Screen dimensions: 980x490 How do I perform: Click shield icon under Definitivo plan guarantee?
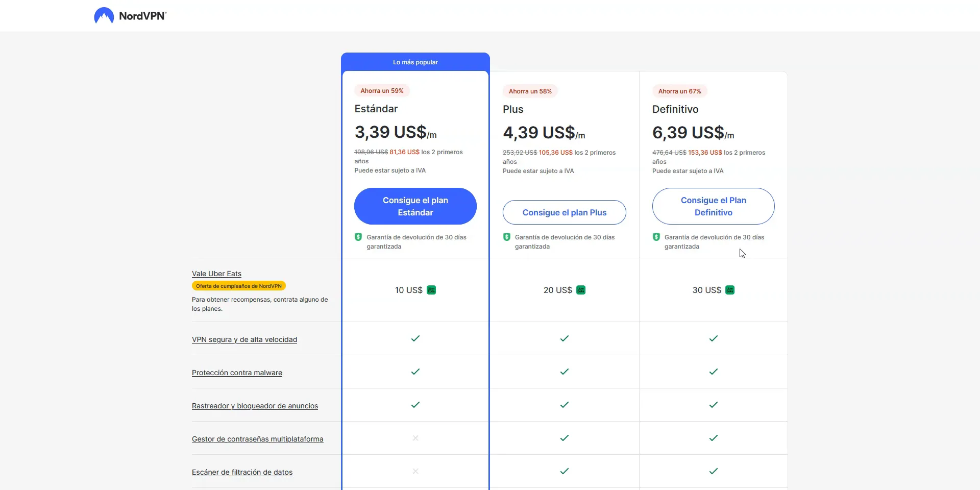(656, 237)
